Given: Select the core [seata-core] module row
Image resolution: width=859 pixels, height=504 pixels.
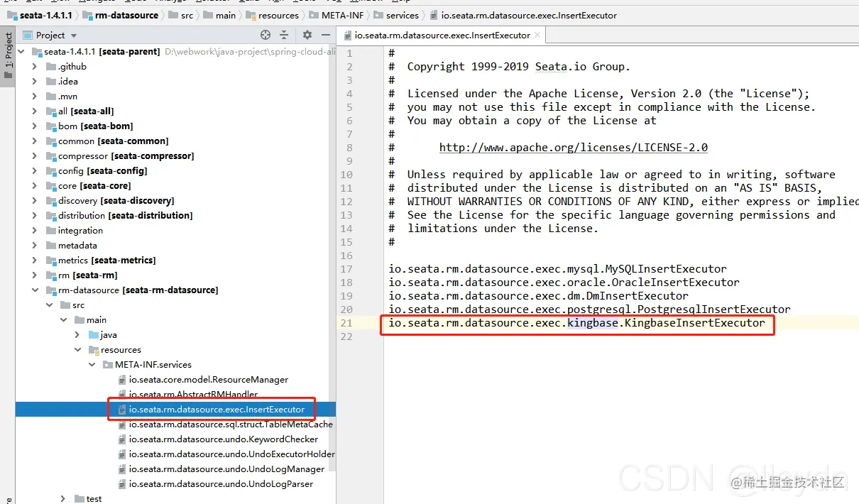Looking at the screenshot, I should point(175,186).
